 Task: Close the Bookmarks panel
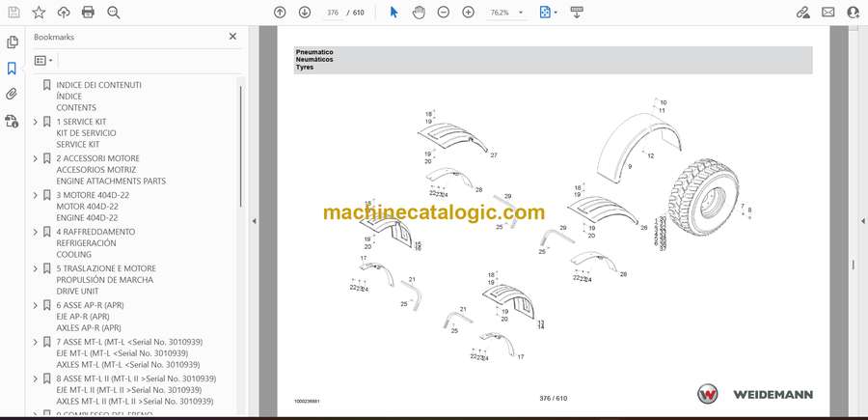(232, 37)
